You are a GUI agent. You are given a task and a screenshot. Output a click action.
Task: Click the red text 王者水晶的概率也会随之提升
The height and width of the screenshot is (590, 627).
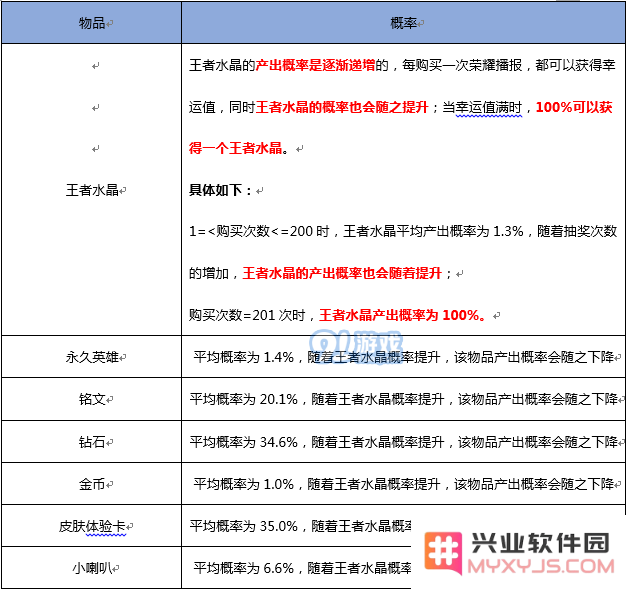342,107
